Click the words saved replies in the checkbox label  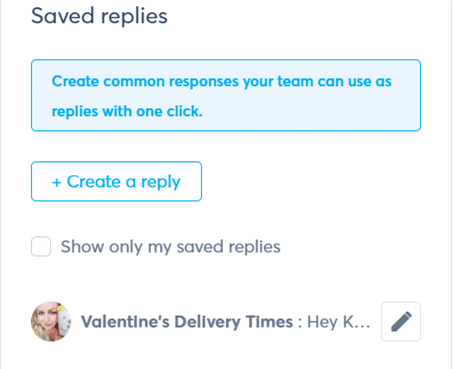tap(228, 247)
